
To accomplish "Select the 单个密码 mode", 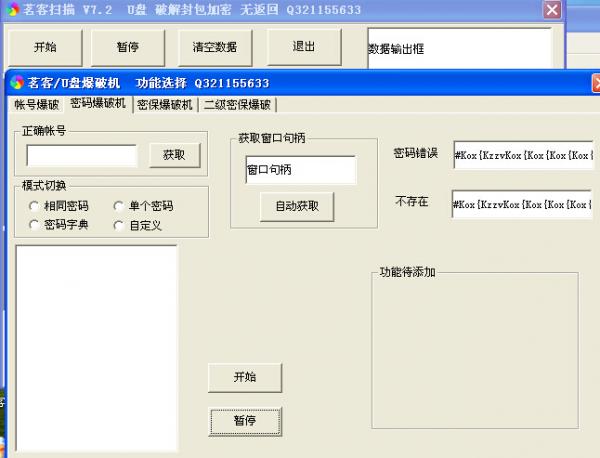I will click(144, 206).
